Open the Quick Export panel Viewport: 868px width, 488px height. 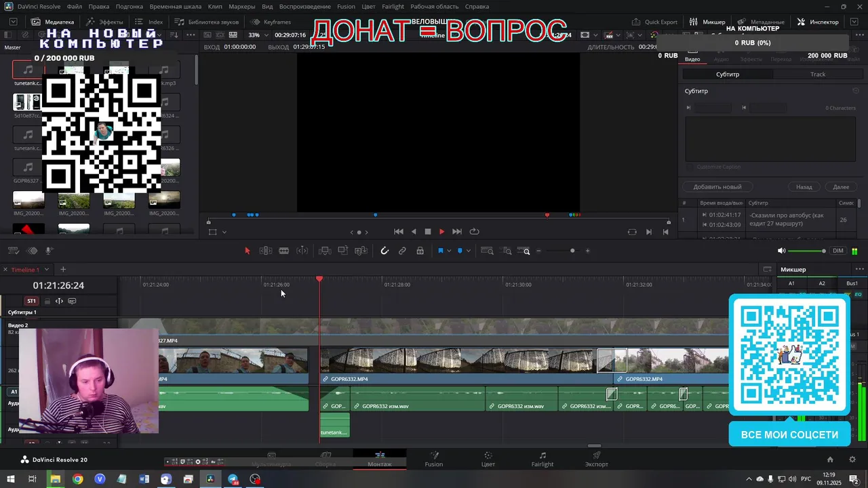point(655,22)
